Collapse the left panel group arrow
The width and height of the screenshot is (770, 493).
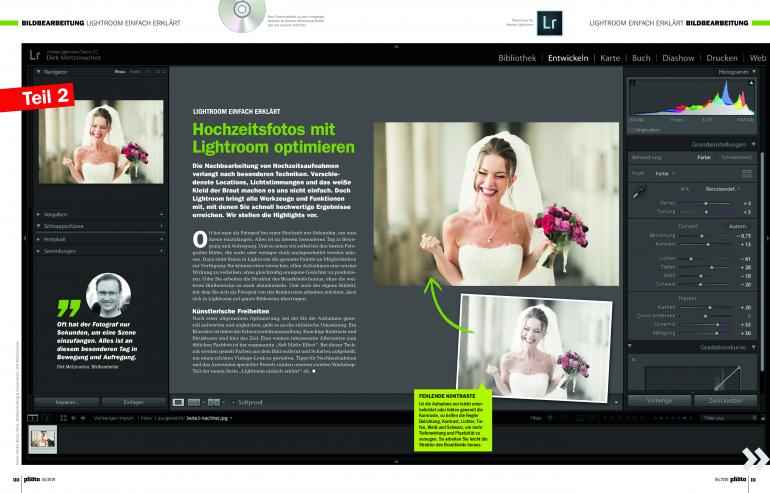pyautogui.click(x=25, y=238)
